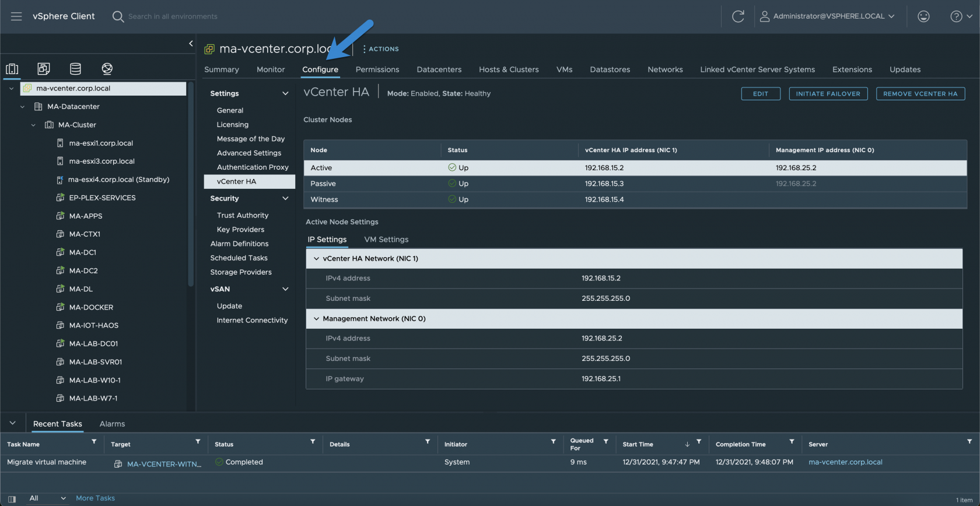Switch to Storage inventory view

pyautogui.click(x=75, y=69)
